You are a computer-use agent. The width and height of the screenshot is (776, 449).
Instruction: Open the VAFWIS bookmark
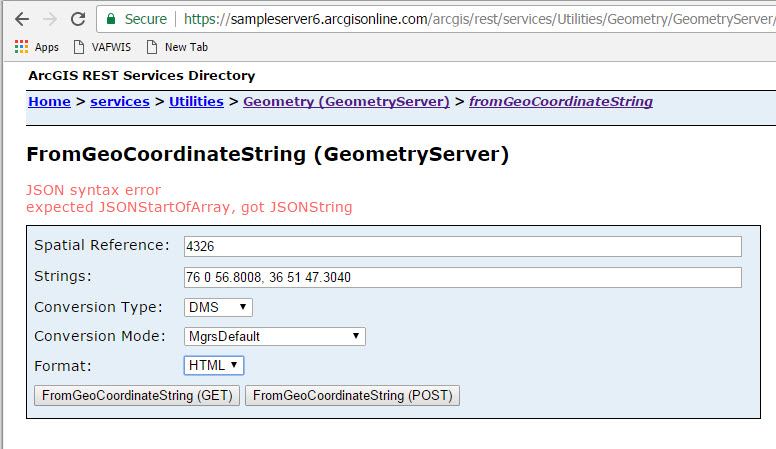point(102,47)
